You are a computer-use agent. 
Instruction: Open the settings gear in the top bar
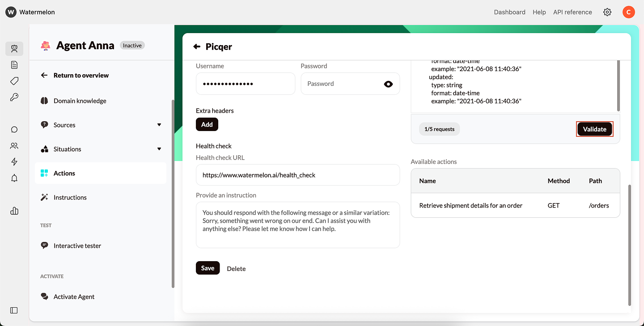[607, 12]
